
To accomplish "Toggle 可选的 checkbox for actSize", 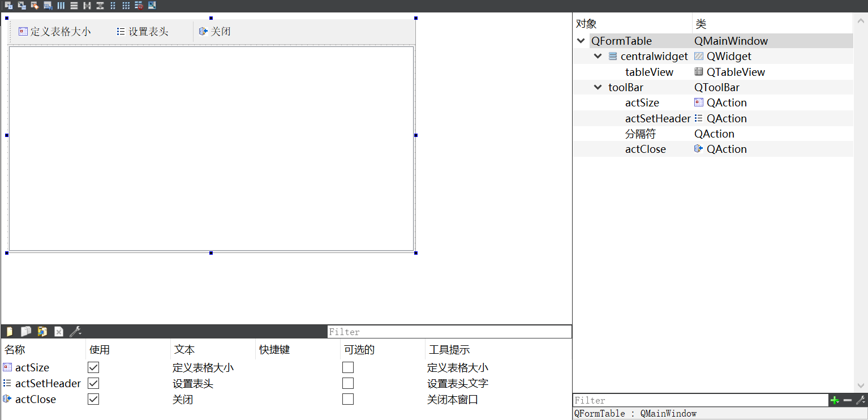I will click(348, 367).
